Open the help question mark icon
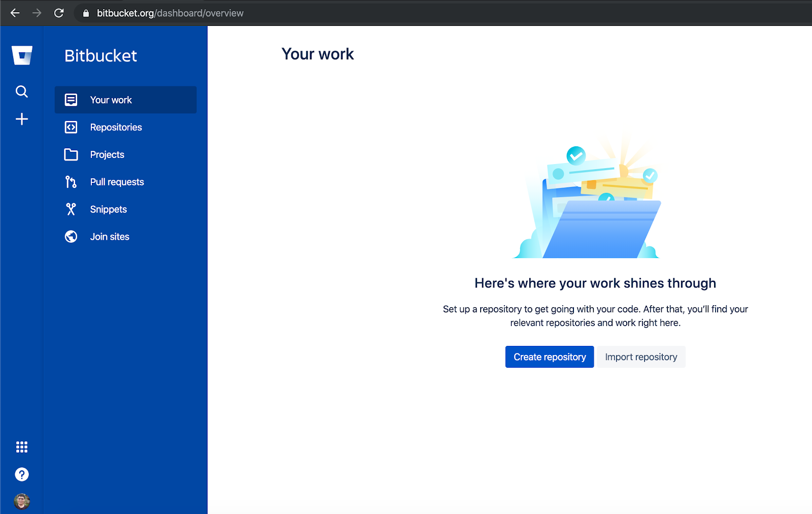Image resolution: width=812 pixels, height=514 pixels. tap(22, 474)
